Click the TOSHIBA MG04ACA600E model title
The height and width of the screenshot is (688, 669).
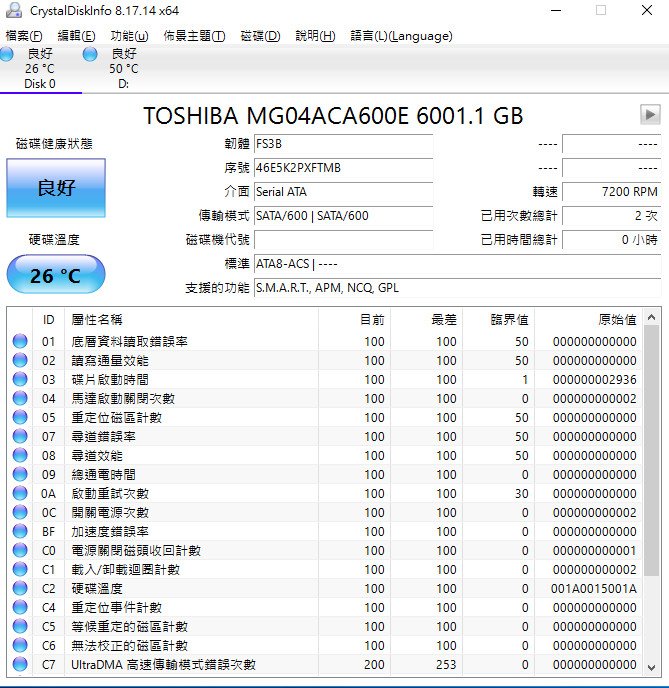point(333,116)
